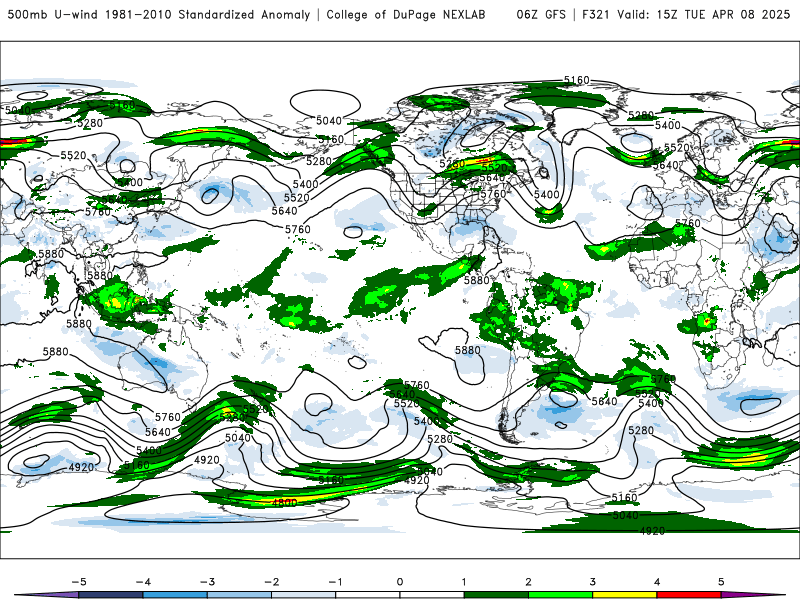Select the dark navy colorbar segment between -5 and -4
The width and height of the screenshot is (800, 600).
(x=111, y=595)
